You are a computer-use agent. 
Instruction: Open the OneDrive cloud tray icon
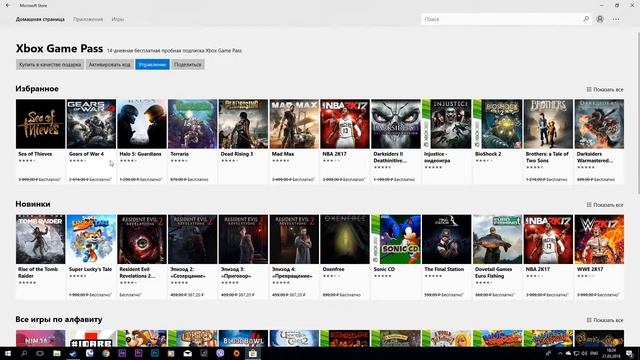click(x=568, y=353)
